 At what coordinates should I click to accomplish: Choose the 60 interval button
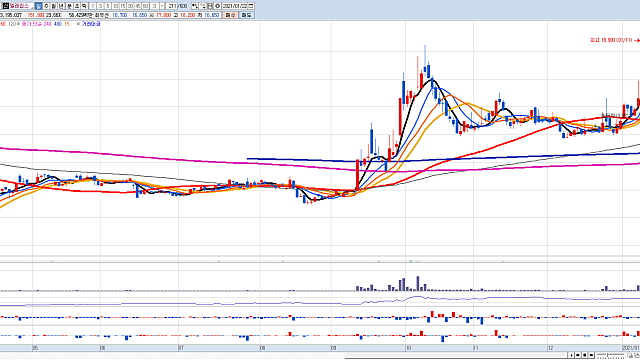[x=145, y=6]
